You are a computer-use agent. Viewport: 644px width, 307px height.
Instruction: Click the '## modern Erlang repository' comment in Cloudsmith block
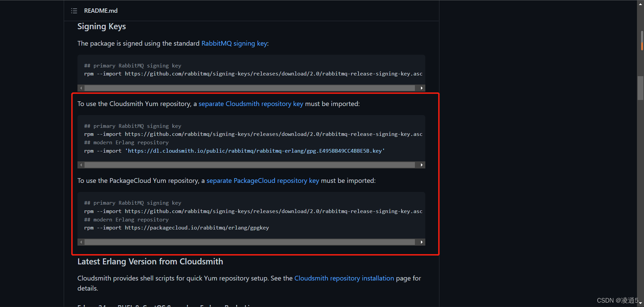click(126, 143)
